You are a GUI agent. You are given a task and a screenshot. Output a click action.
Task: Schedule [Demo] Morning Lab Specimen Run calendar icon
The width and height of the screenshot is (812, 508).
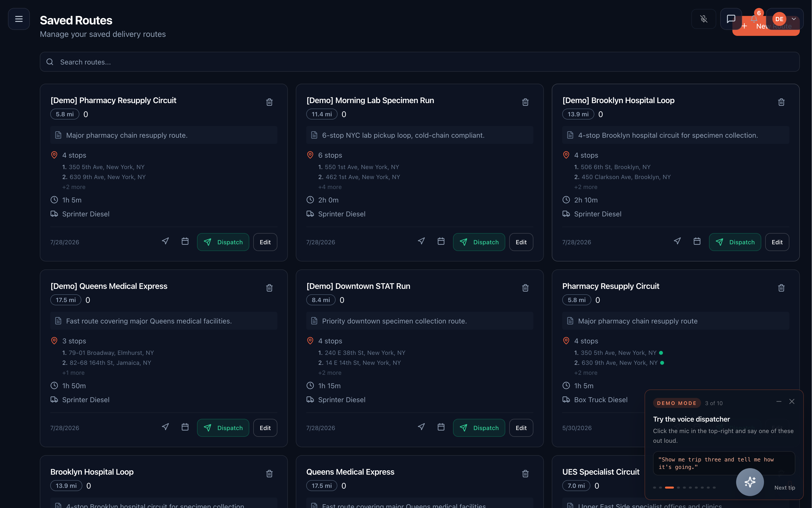click(441, 241)
